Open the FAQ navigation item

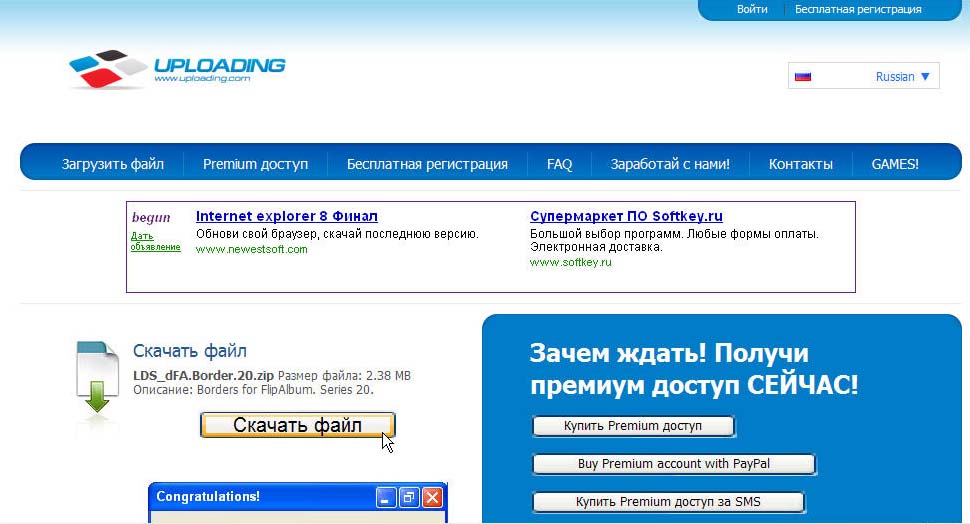[x=559, y=164]
